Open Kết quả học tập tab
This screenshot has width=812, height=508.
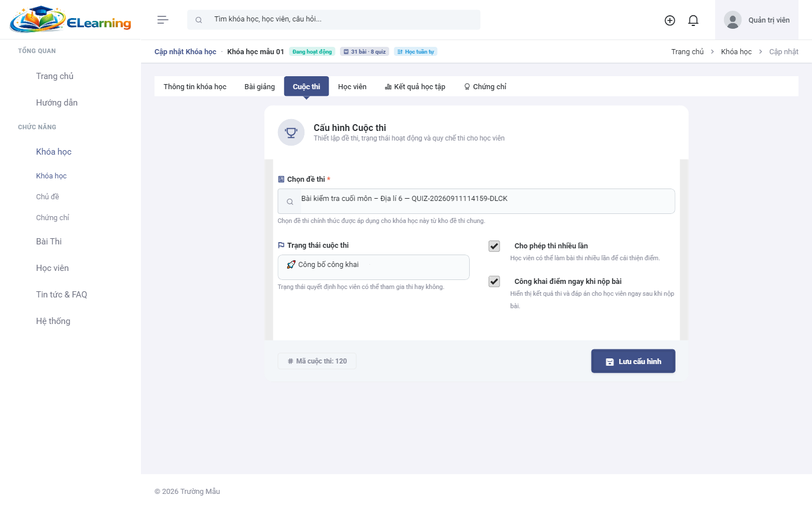415,86
